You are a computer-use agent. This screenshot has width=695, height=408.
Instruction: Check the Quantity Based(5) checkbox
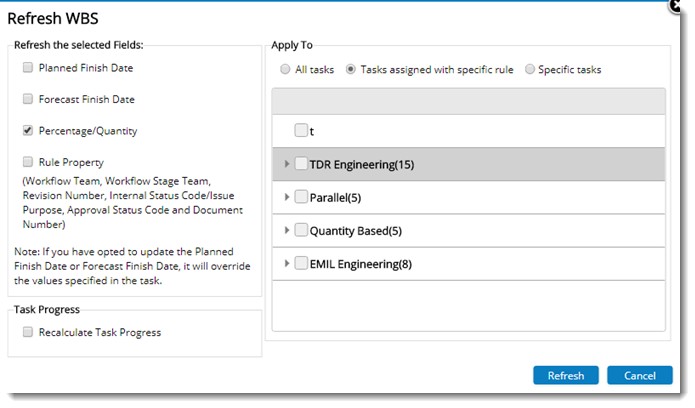pyautogui.click(x=301, y=231)
